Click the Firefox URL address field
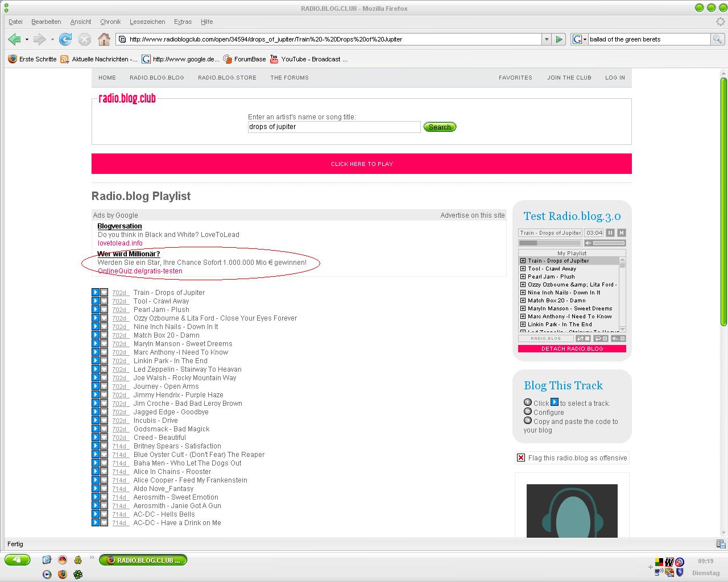The height and width of the screenshot is (582, 728). [329, 39]
